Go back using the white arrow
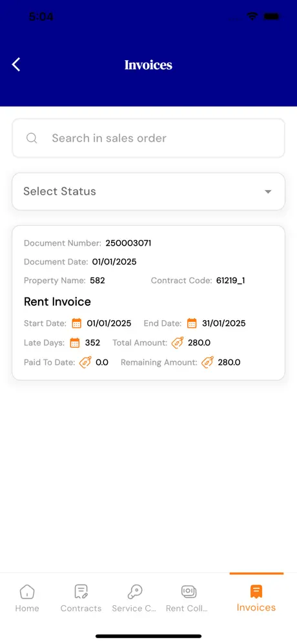 pyautogui.click(x=16, y=65)
